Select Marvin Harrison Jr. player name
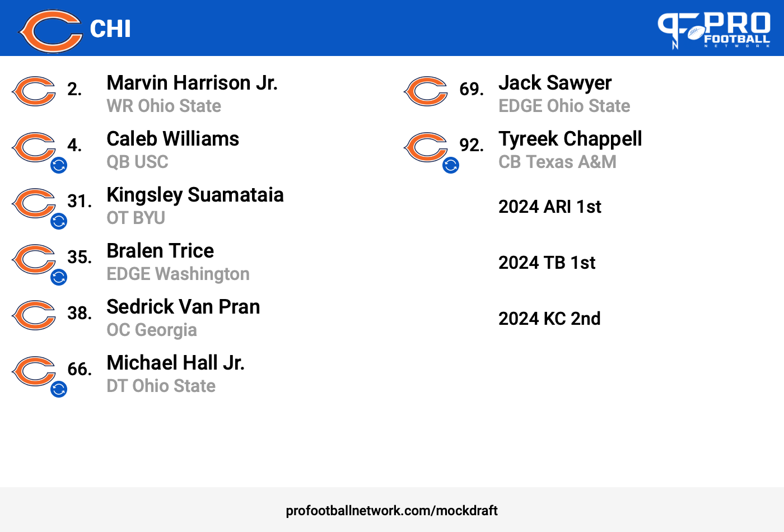Image resolution: width=784 pixels, height=532 pixels. 192,83
